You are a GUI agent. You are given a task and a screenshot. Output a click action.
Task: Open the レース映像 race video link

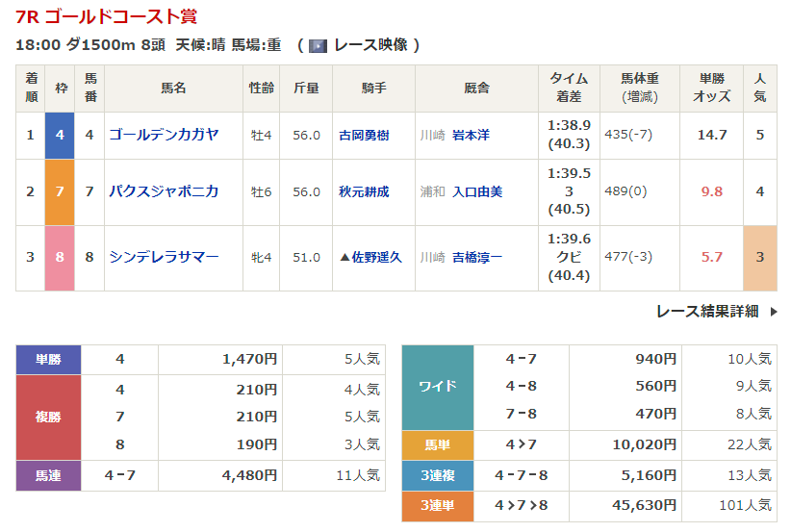click(370, 45)
